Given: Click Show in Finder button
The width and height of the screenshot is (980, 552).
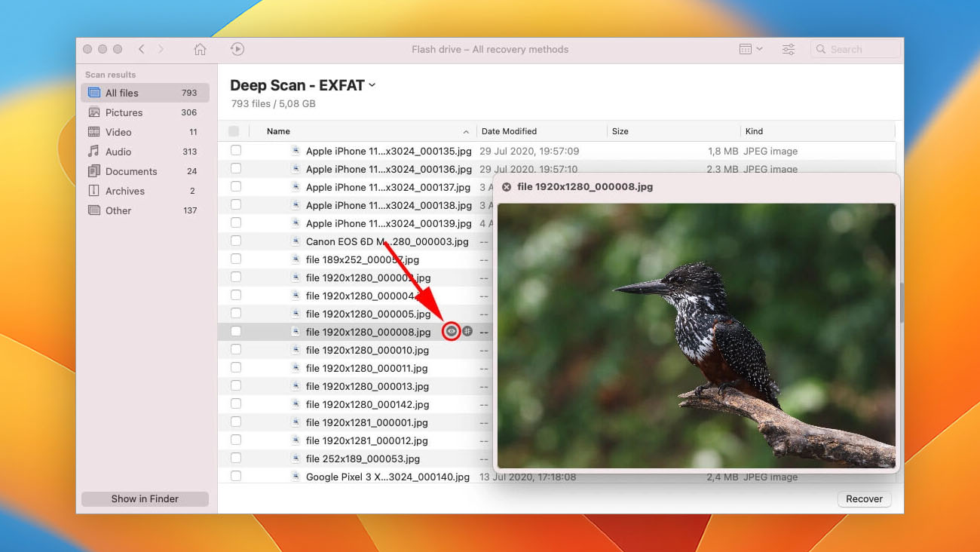Looking at the screenshot, I should click(x=145, y=498).
